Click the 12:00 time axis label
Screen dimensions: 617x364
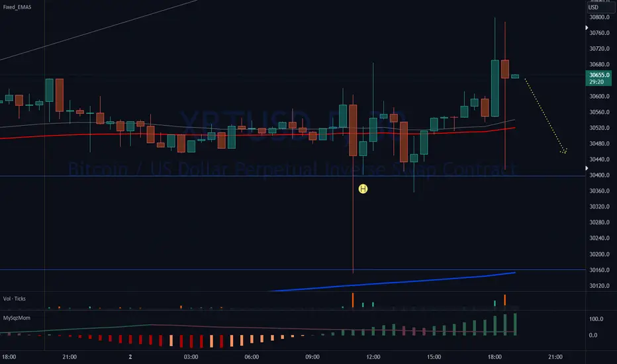(373, 357)
